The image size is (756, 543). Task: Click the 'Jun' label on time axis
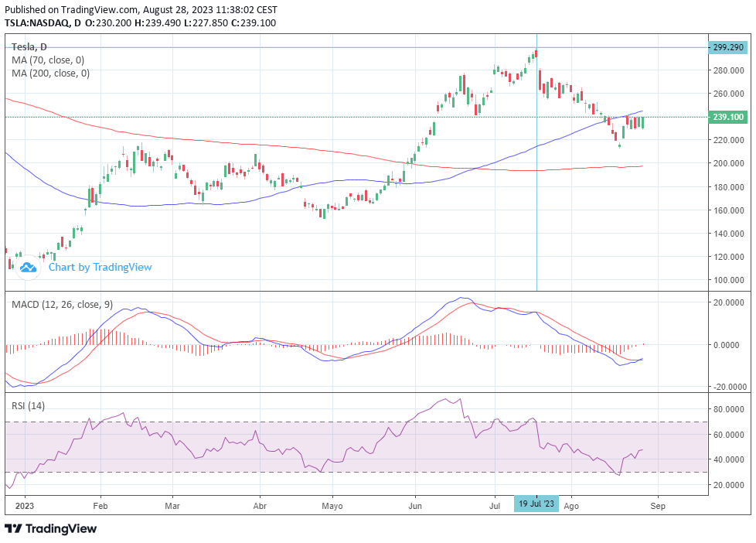click(x=414, y=506)
